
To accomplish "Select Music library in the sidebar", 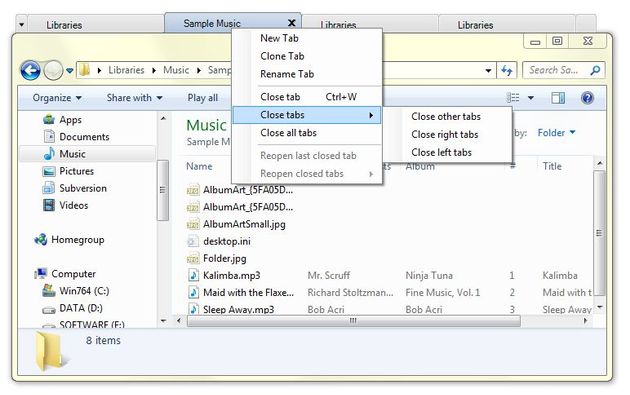I will coord(72,154).
